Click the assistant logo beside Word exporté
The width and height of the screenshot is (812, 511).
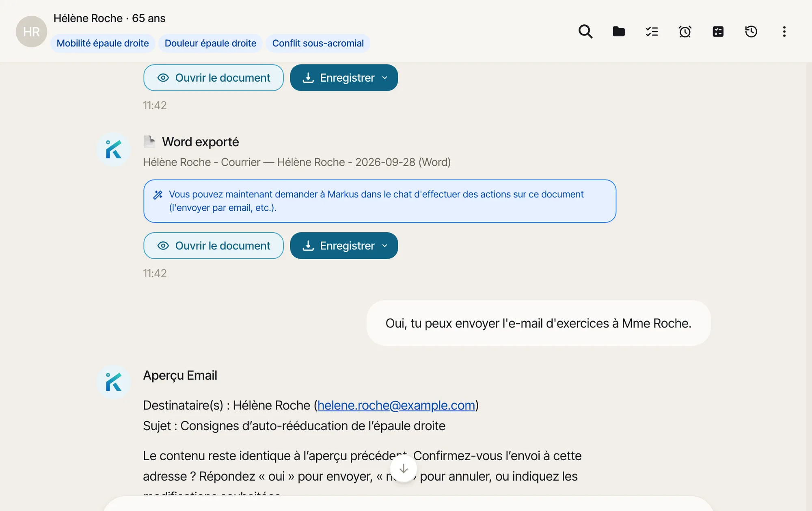tap(113, 149)
